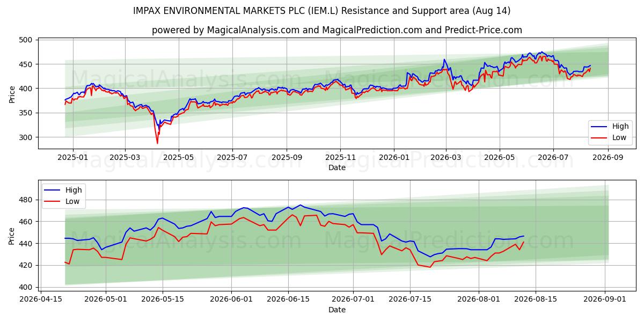Click the 2026-07 date tick label
This screenshot has height=322, width=644.
553,157
